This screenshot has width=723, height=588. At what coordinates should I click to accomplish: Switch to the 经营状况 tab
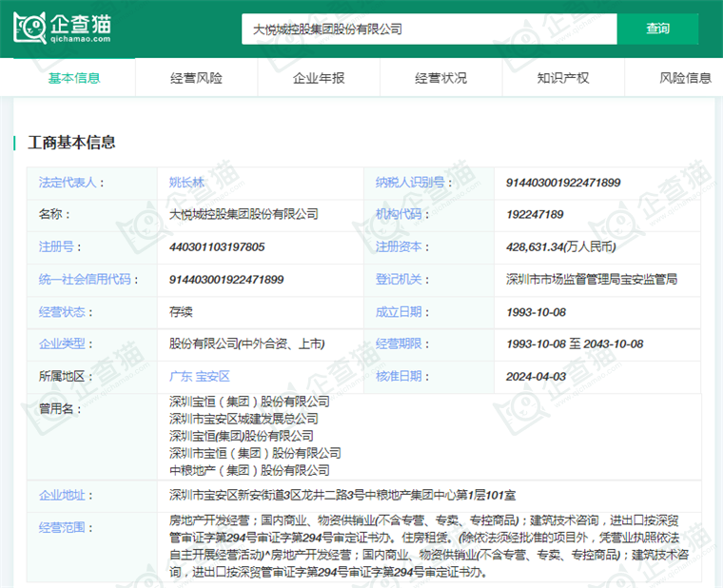point(440,78)
